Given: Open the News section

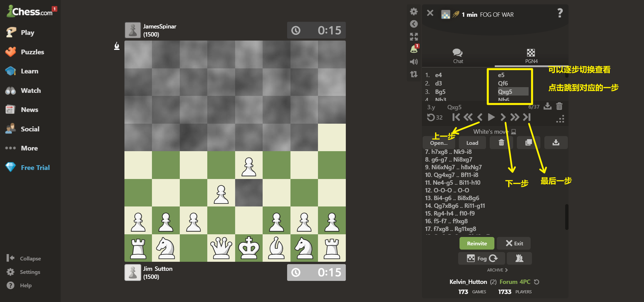Looking at the screenshot, I should (22, 110).
